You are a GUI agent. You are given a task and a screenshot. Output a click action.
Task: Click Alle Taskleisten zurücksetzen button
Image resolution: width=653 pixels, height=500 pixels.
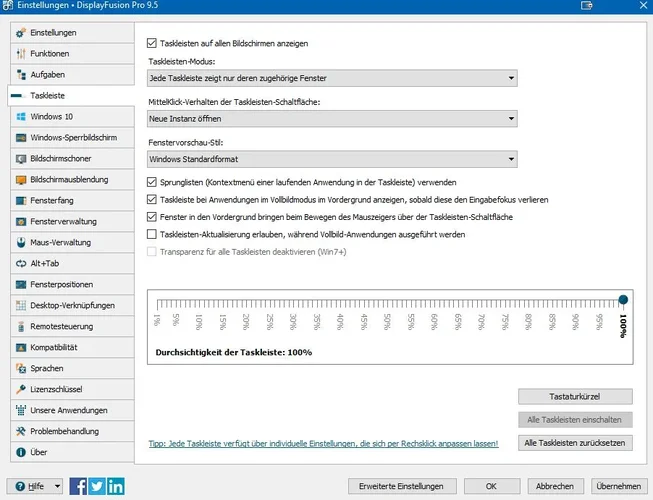coord(575,443)
